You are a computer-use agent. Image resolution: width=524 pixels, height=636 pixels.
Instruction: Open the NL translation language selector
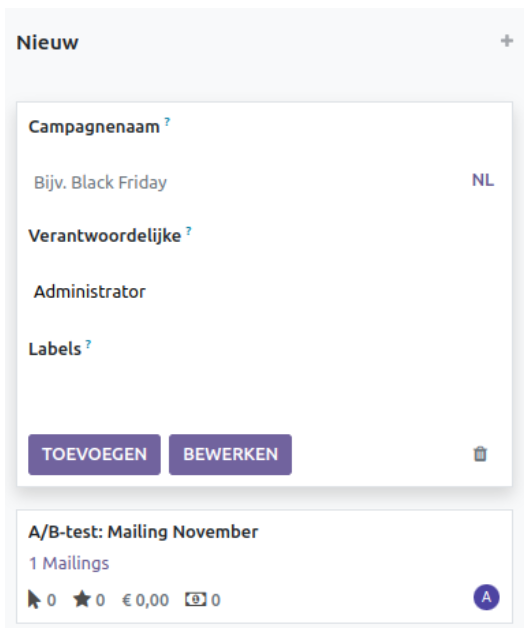tap(483, 180)
